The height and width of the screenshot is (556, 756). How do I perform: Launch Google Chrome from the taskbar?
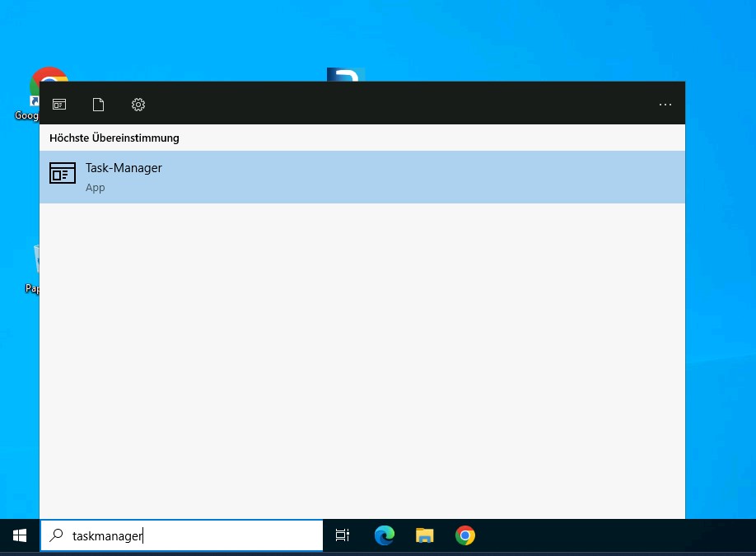pyautogui.click(x=465, y=536)
